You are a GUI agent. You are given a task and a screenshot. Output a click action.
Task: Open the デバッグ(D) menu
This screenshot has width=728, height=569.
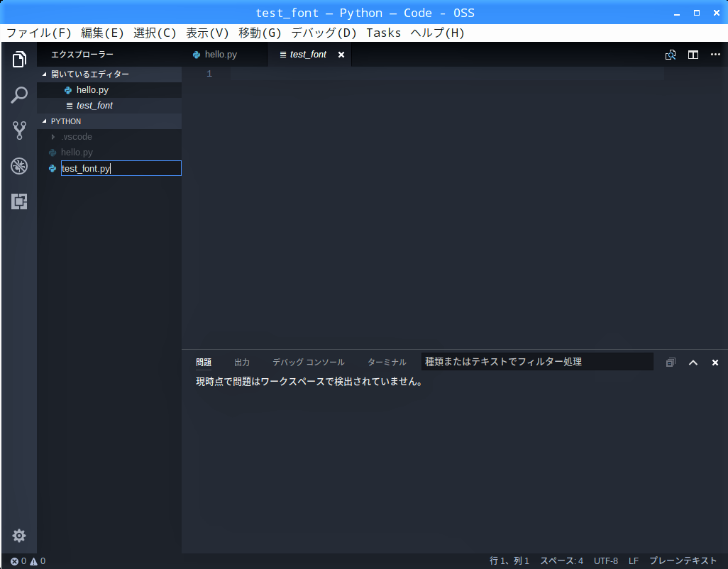324,33
